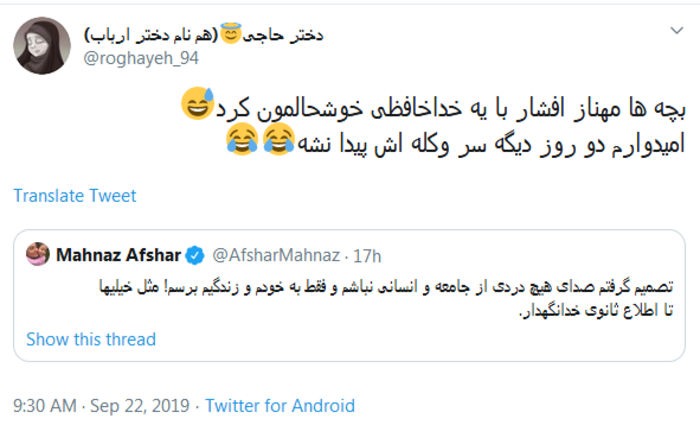Translate Tweet to English
The image size is (700, 425).
(x=75, y=196)
